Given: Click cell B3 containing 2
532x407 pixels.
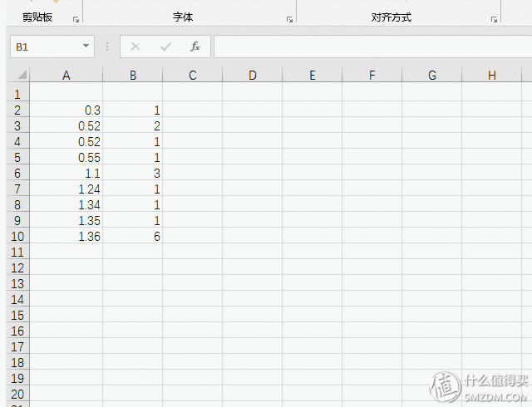Looking at the screenshot, I should (x=133, y=125).
